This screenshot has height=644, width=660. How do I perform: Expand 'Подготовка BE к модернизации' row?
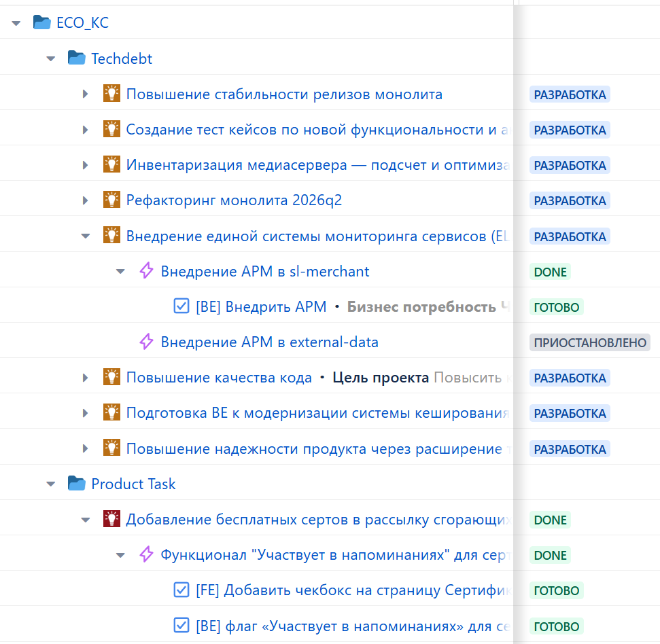(86, 413)
